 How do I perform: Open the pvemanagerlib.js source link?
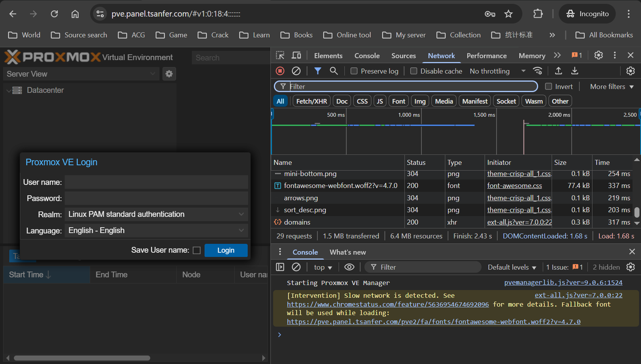tap(563, 283)
